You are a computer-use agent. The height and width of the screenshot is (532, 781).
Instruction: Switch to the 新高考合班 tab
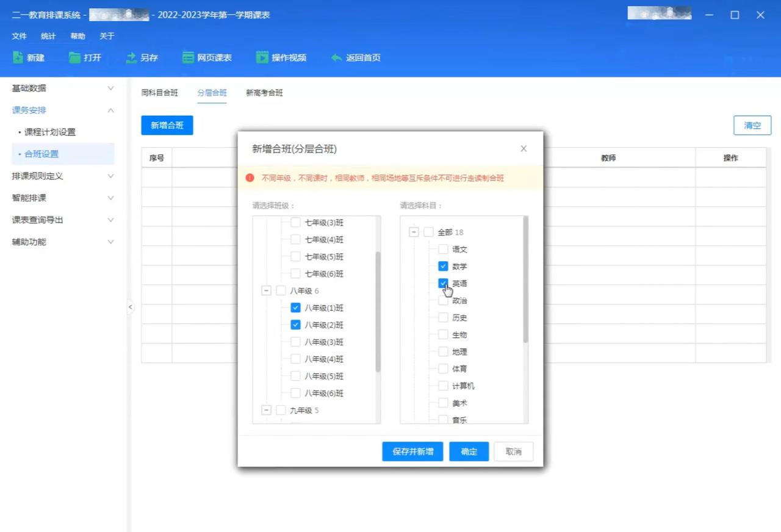(264, 93)
